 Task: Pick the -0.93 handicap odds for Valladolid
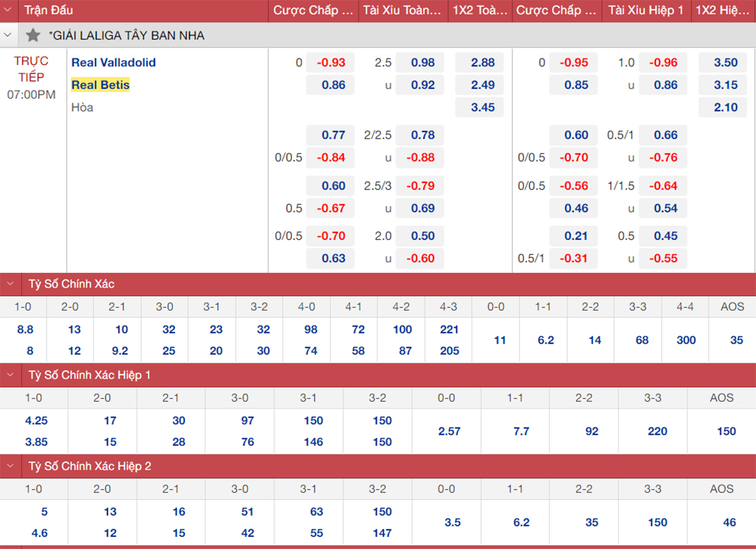pos(330,62)
